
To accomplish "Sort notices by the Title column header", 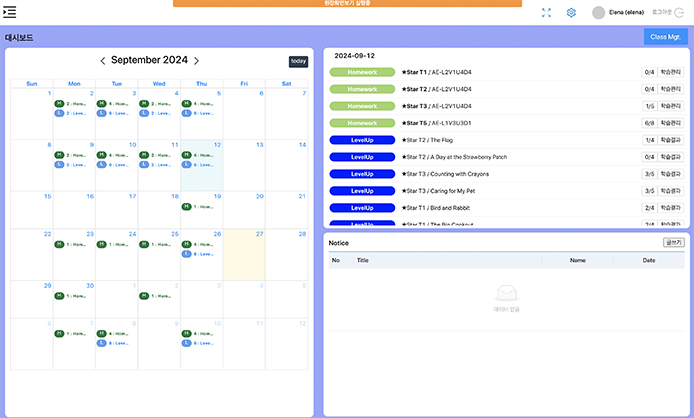I will [x=363, y=260].
